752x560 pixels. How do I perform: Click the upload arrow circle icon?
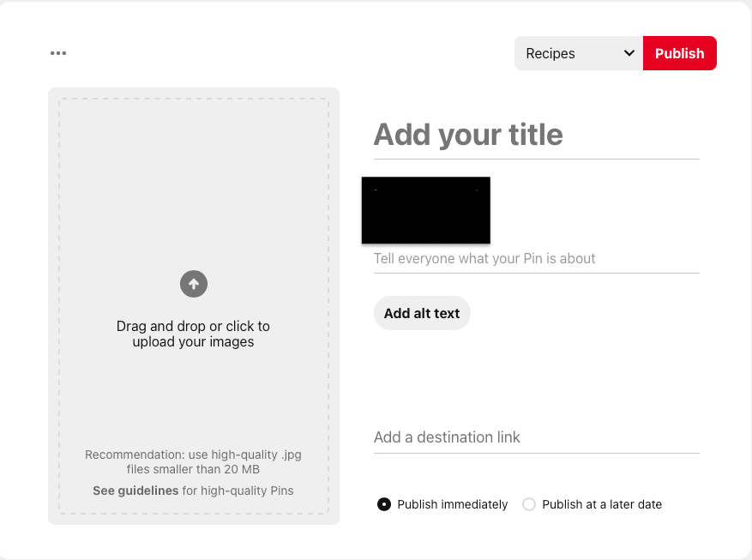(x=194, y=284)
